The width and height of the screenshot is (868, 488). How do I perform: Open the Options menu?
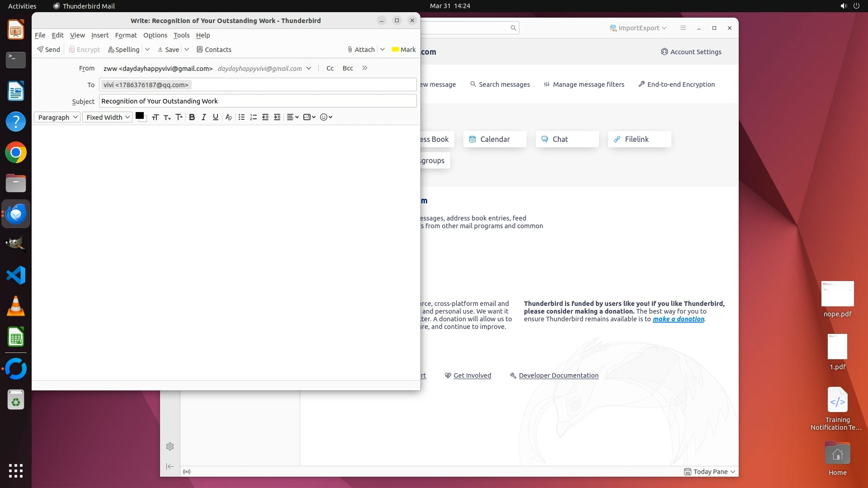155,35
